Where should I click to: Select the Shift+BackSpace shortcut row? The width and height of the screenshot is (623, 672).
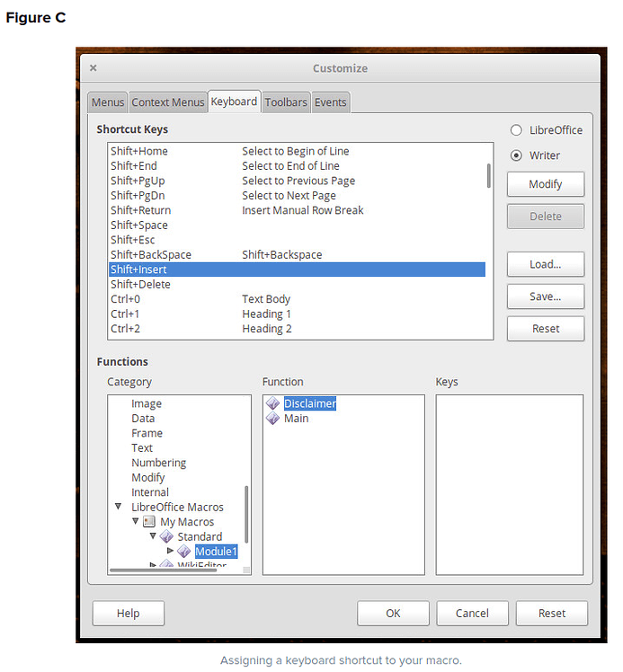(x=297, y=254)
